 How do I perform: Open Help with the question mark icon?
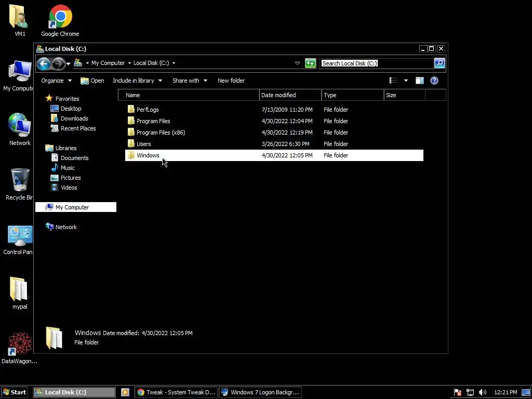(x=434, y=81)
